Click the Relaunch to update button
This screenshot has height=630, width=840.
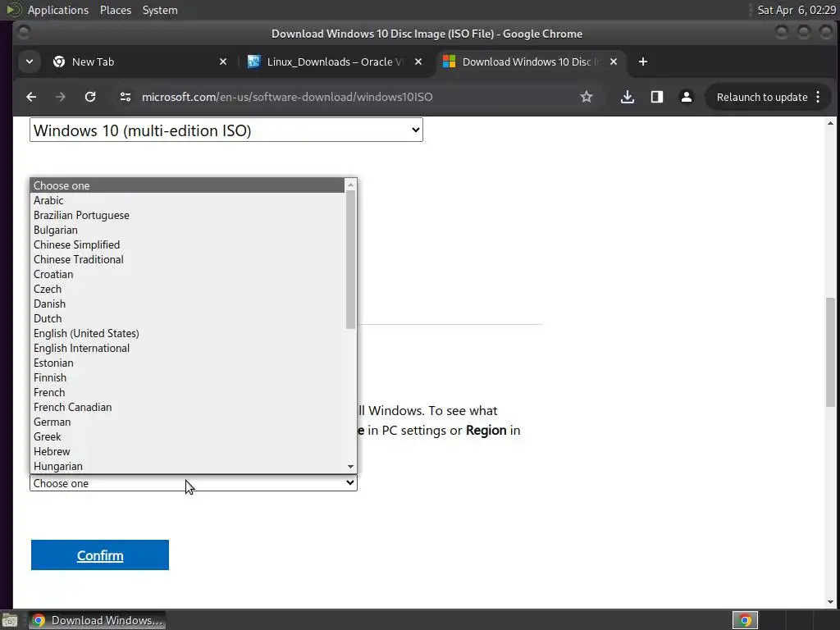pyautogui.click(x=762, y=97)
